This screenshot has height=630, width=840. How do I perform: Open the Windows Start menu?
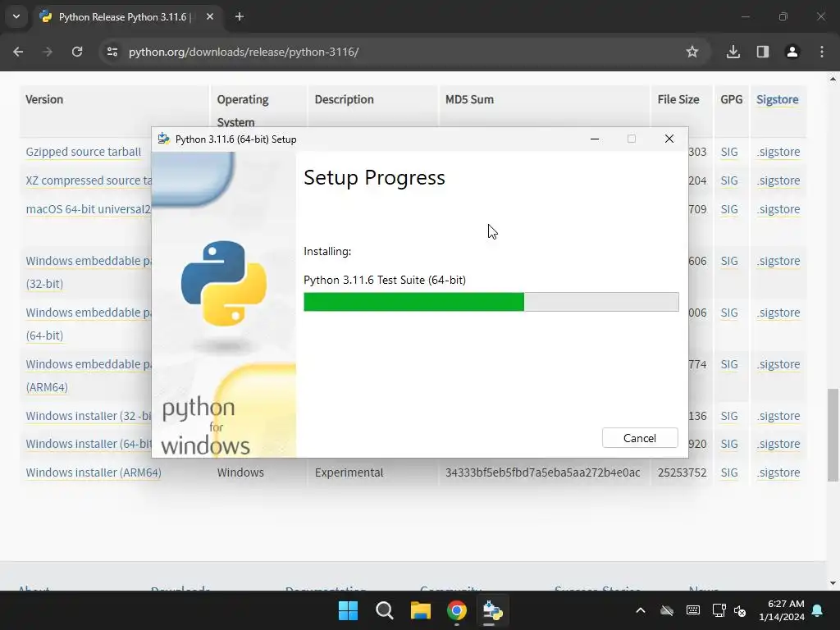[x=348, y=610]
